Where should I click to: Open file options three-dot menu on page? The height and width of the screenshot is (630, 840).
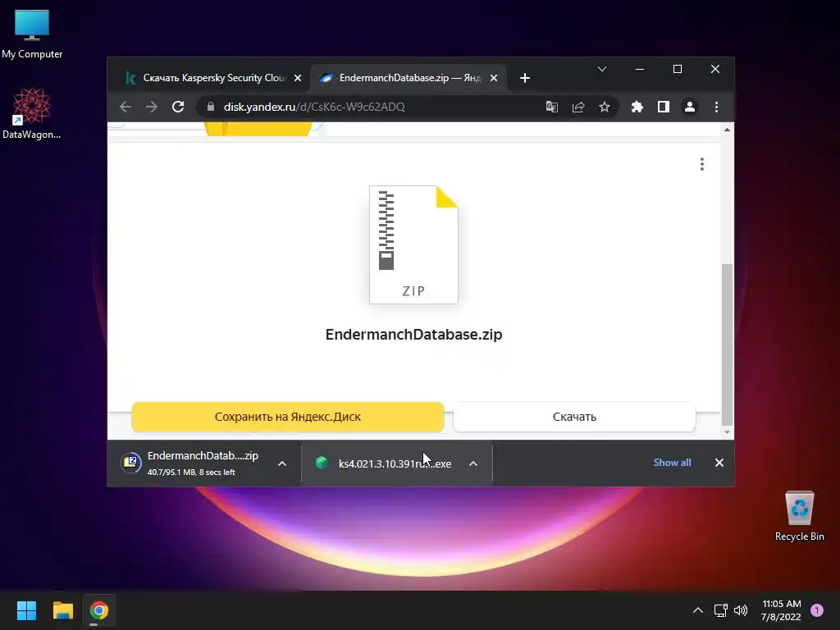(x=702, y=164)
